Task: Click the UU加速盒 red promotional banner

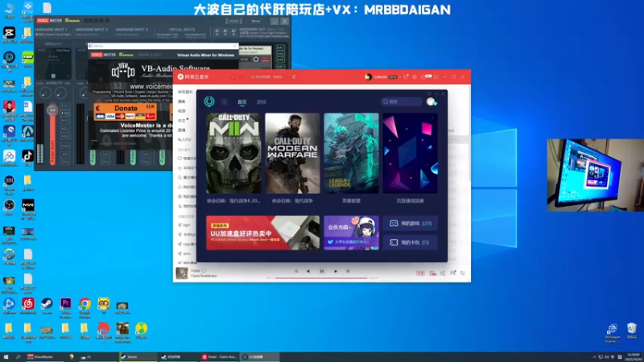Action: point(262,232)
